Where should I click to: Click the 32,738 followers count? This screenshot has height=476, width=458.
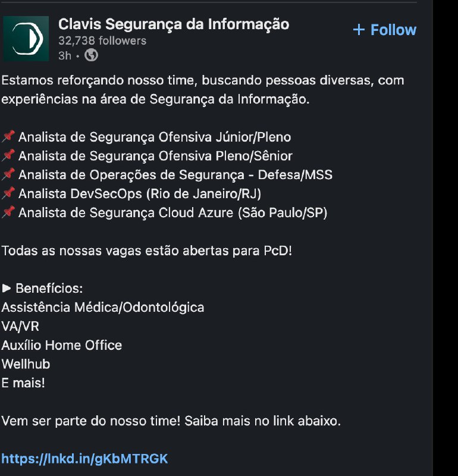pyautogui.click(x=102, y=40)
